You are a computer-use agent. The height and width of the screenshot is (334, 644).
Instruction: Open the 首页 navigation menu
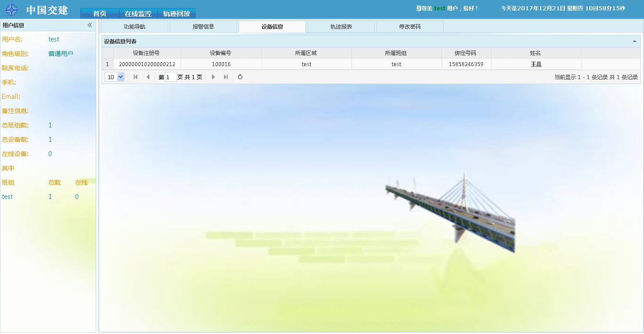point(99,13)
